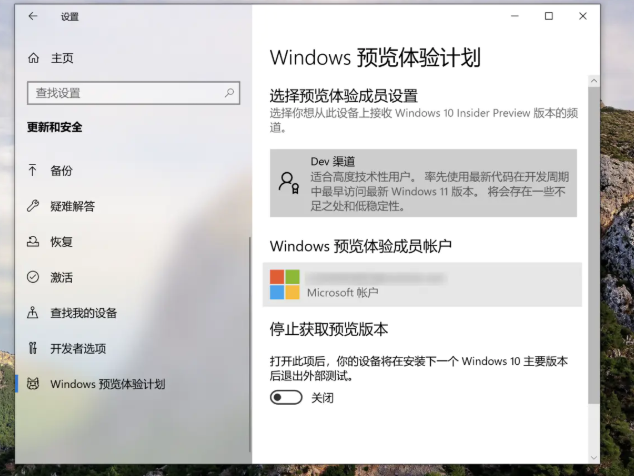Click the checkmark circle icon for 激活
634x476 pixels.
pos(33,277)
